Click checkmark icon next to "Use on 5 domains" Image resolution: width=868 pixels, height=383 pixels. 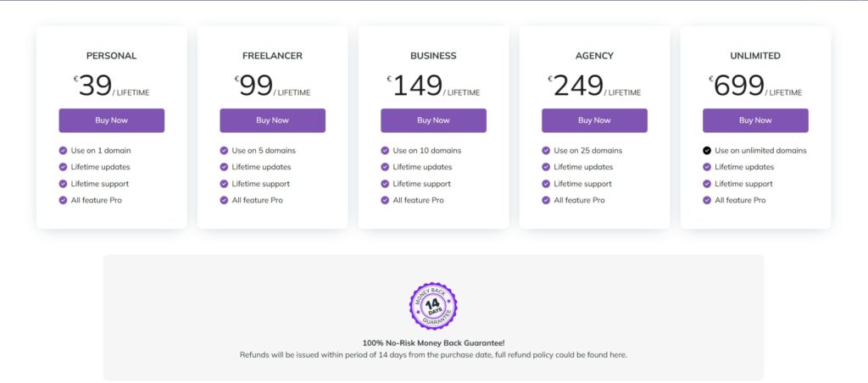point(224,151)
